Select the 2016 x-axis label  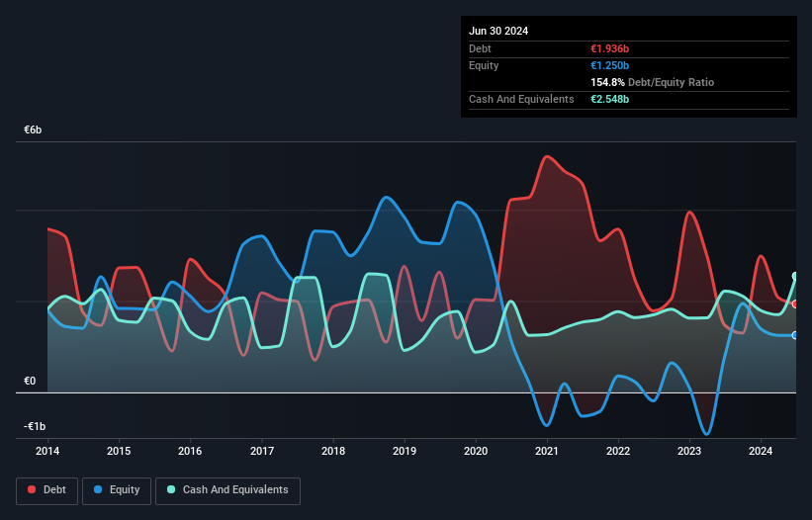pyautogui.click(x=190, y=451)
